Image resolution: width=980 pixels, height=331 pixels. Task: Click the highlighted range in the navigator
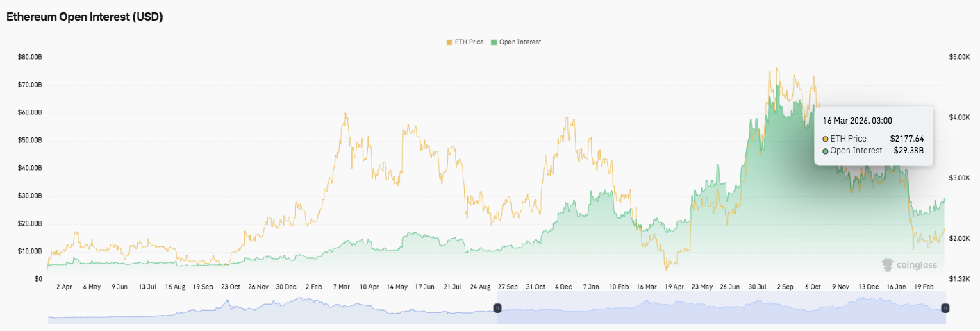(x=721, y=307)
